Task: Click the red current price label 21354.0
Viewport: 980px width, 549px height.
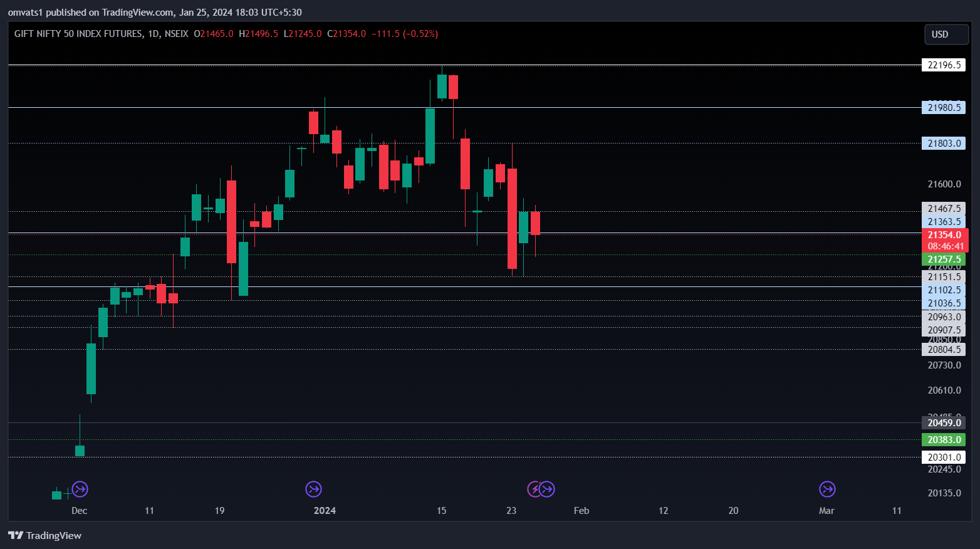Action: pos(944,235)
